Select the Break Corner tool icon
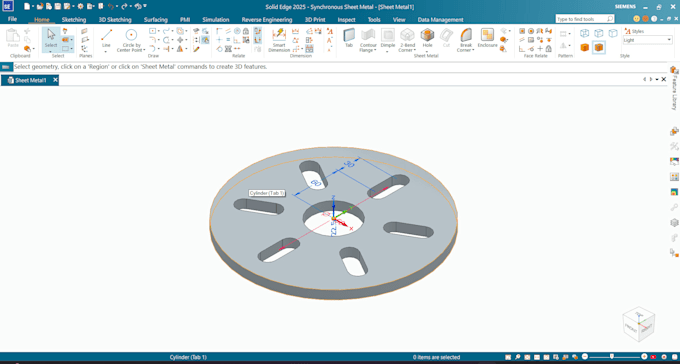 click(466, 36)
